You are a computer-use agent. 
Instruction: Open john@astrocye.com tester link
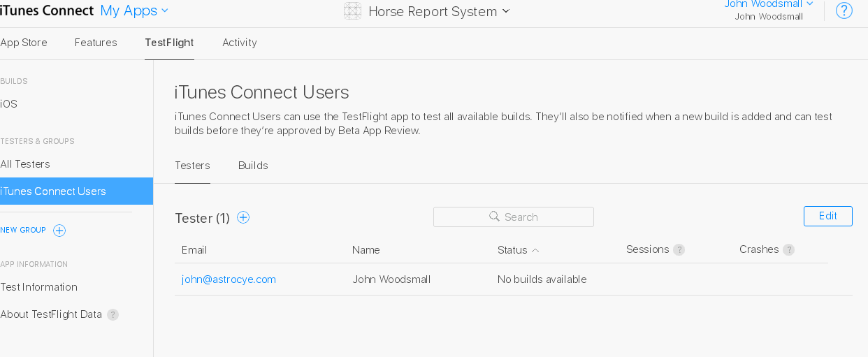(x=229, y=279)
